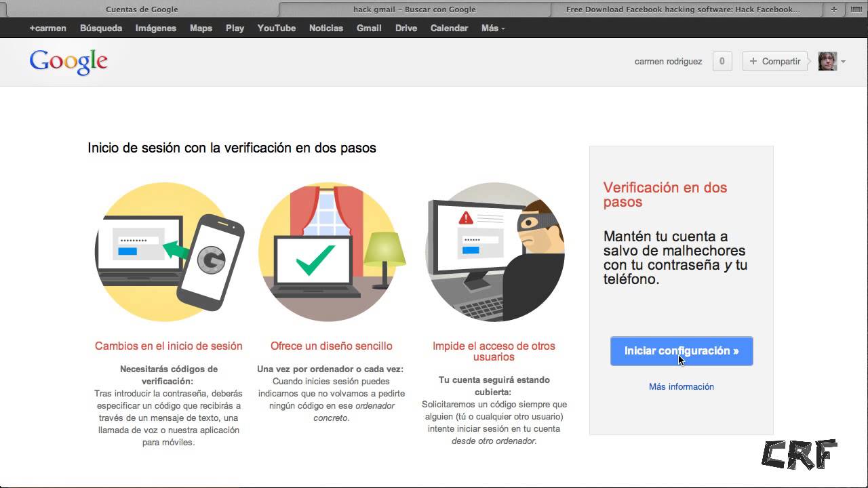Click 'Cambios en el inicio de sesión' heading
Image resolution: width=868 pixels, height=488 pixels.
coord(169,346)
